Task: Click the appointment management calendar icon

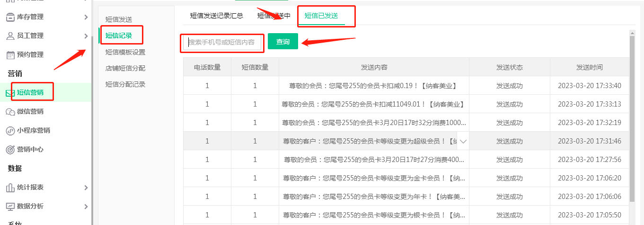Action: coord(10,55)
